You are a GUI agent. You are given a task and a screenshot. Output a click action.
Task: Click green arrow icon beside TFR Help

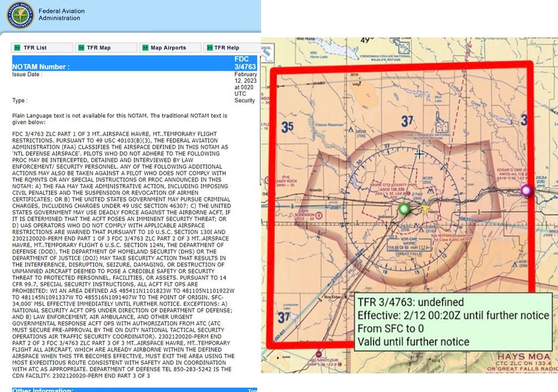click(x=209, y=48)
